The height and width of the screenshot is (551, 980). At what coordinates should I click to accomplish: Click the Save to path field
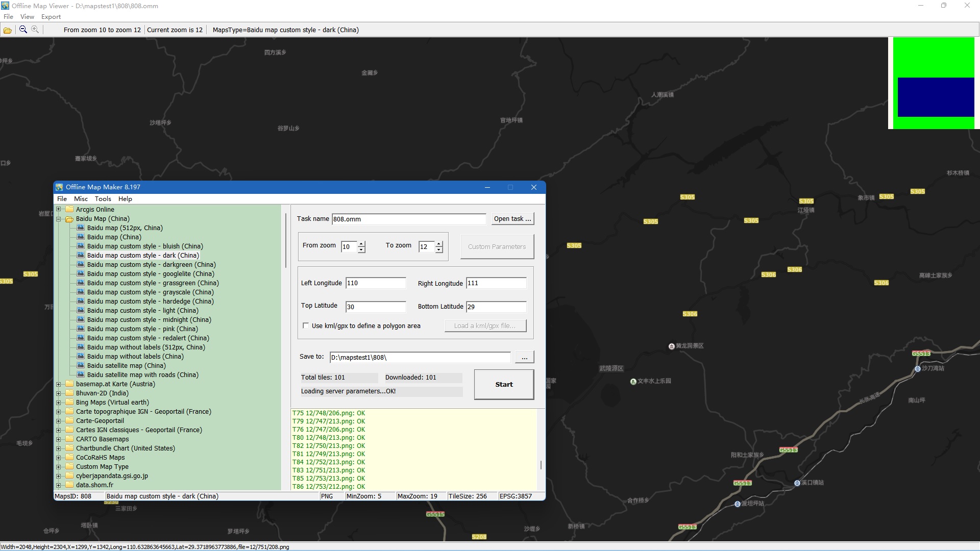(x=420, y=358)
